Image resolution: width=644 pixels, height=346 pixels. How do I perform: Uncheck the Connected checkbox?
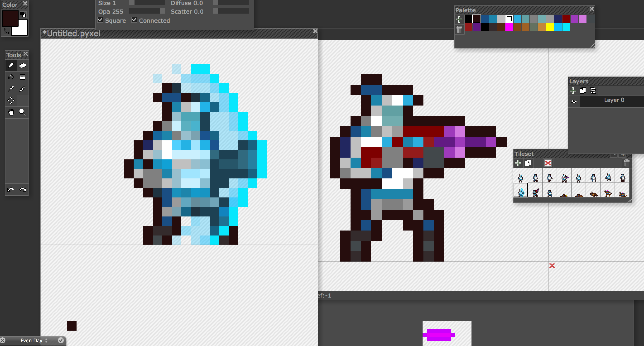(x=134, y=20)
